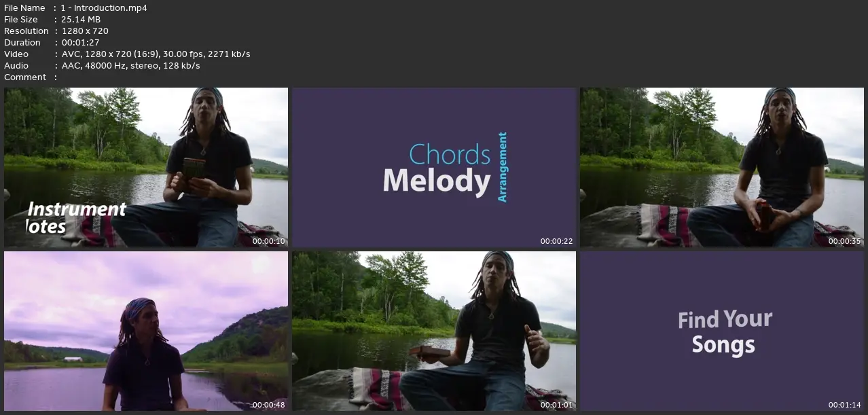
Task: Click the 00:00:10 timestamp label
Action: [x=269, y=241]
